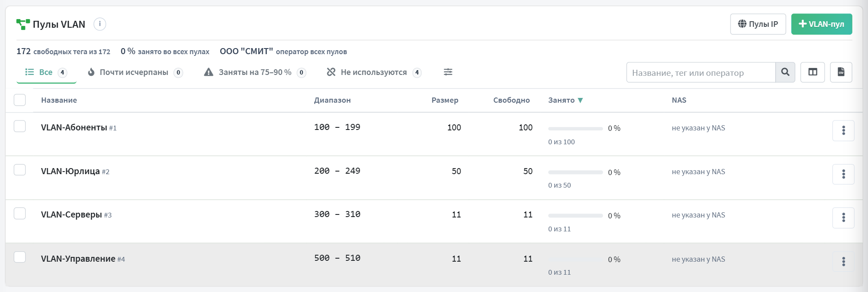The image size is (868, 292).
Task: Switch to the Не используются tab
Action: coord(374,72)
